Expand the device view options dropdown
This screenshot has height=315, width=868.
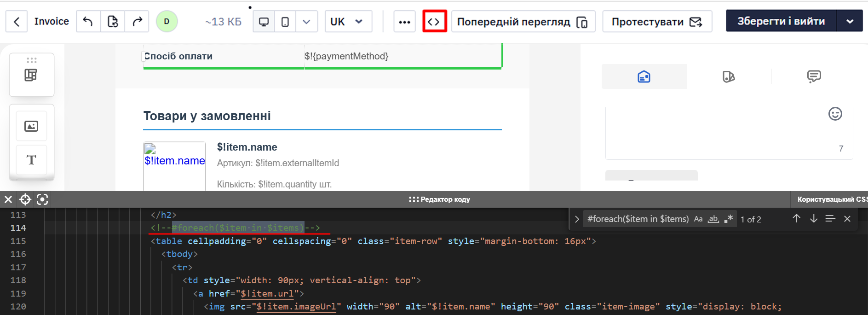pyautogui.click(x=306, y=22)
